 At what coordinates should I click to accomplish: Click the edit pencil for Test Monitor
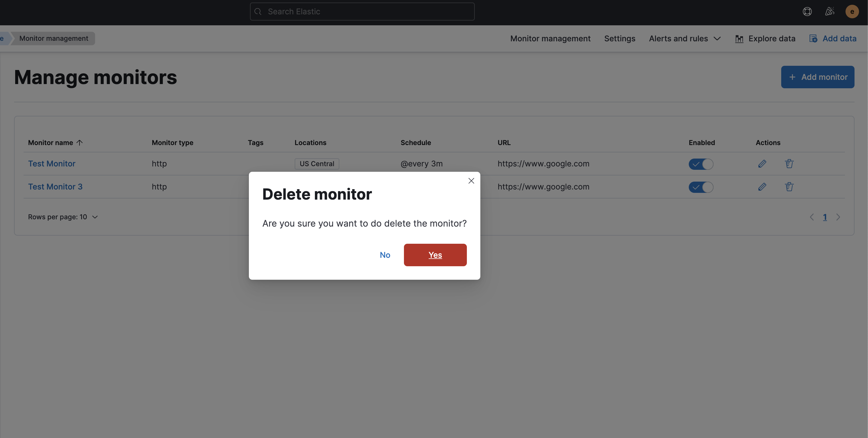(762, 164)
